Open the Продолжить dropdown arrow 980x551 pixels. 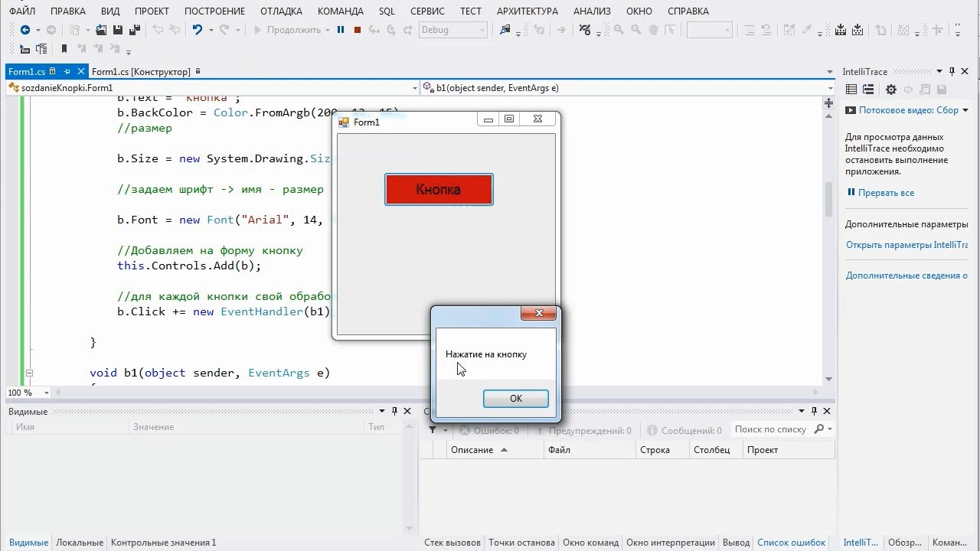pyautogui.click(x=328, y=30)
